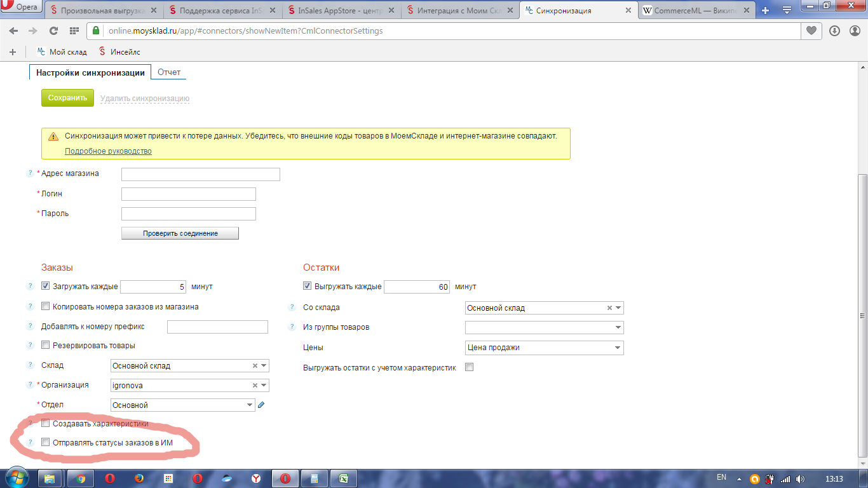Viewport: 868px width, 488px height.
Task: Open the downloads arrow icon in toolbar
Action: 835,30
